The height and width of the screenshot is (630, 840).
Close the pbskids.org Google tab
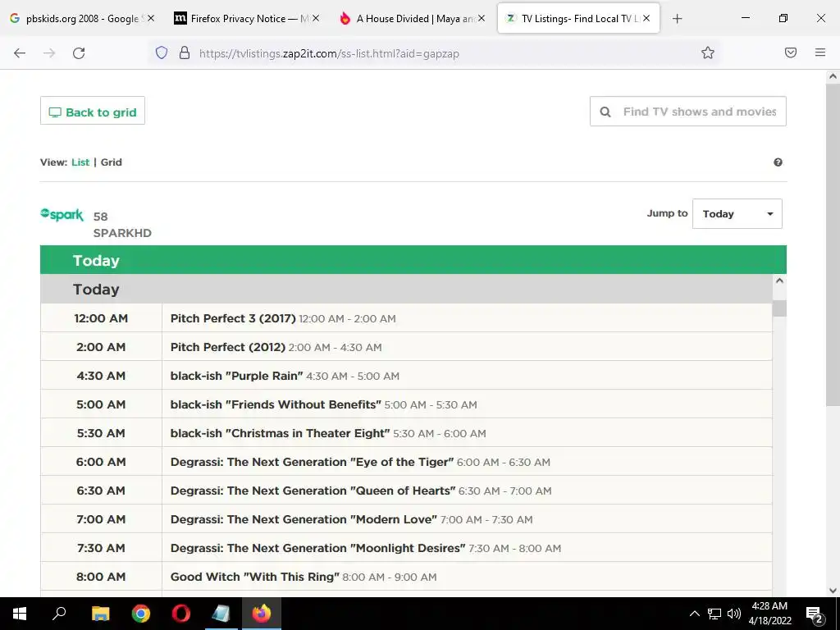pyautogui.click(x=151, y=18)
